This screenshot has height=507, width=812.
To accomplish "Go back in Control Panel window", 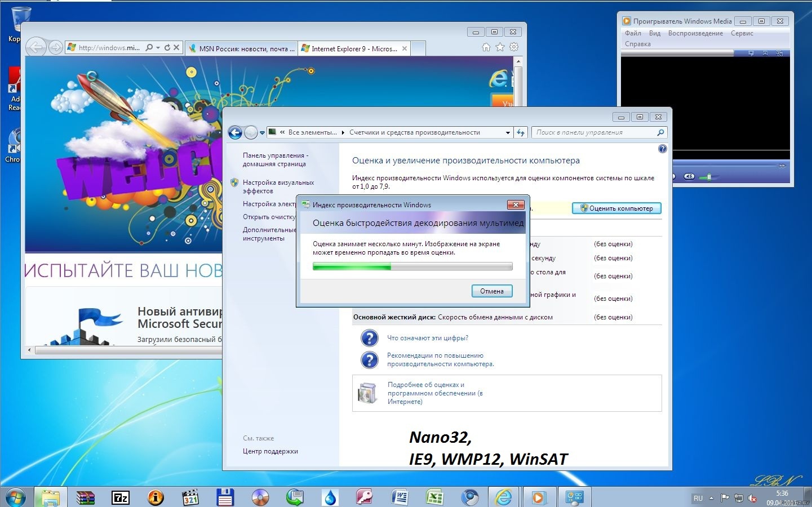I will [235, 132].
